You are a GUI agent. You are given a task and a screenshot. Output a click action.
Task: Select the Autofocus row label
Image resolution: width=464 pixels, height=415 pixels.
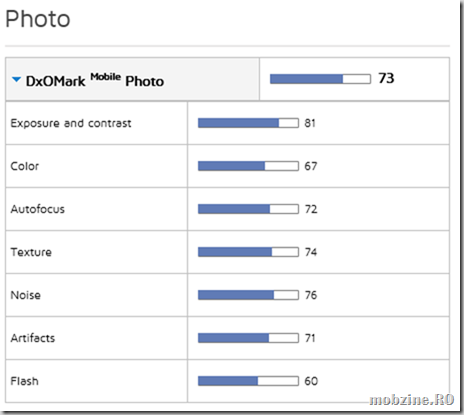pyautogui.click(x=38, y=209)
